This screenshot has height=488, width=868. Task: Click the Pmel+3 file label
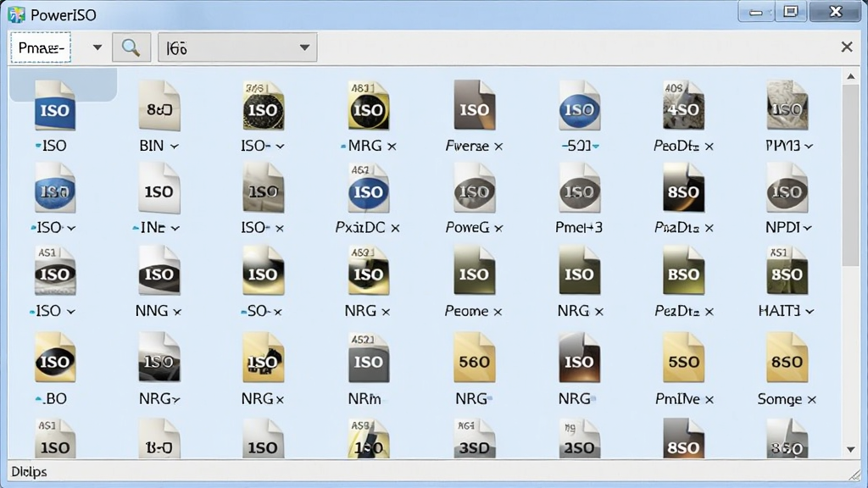tap(579, 228)
